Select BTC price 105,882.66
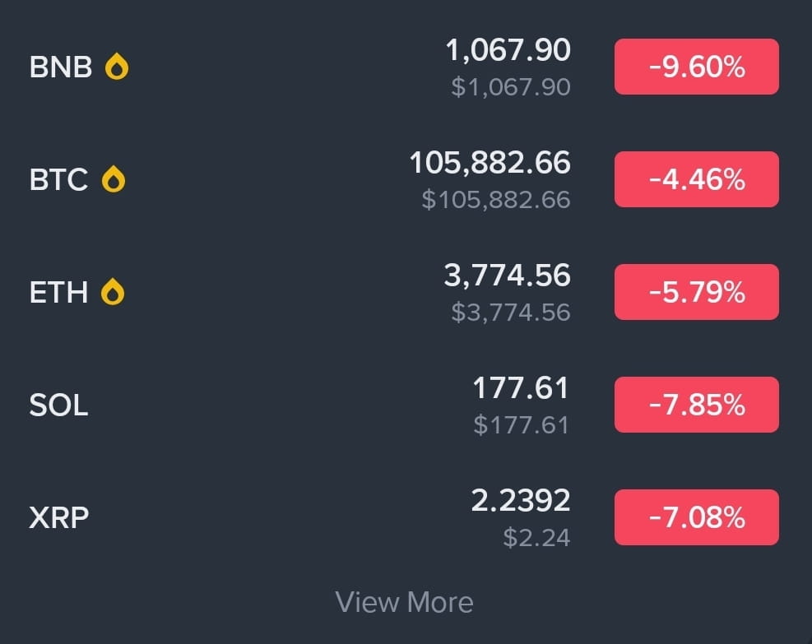The width and height of the screenshot is (812, 644). [x=490, y=163]
